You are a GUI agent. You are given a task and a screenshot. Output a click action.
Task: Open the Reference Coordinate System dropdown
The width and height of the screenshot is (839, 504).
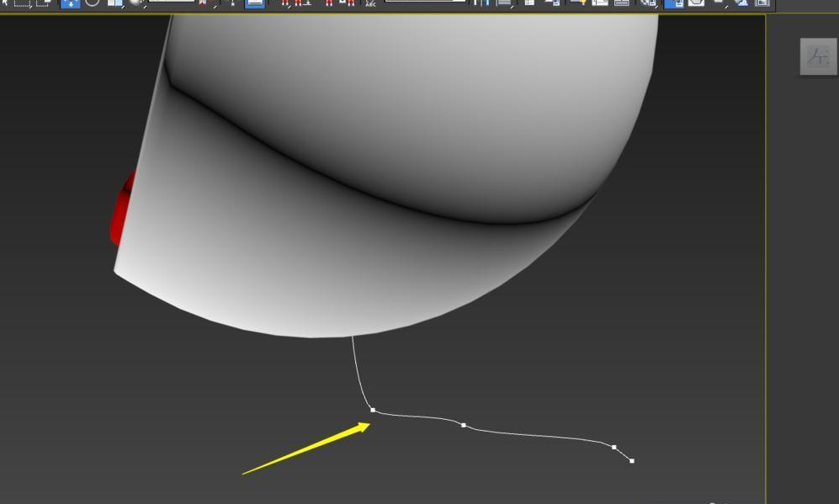[x=172, y=3]
